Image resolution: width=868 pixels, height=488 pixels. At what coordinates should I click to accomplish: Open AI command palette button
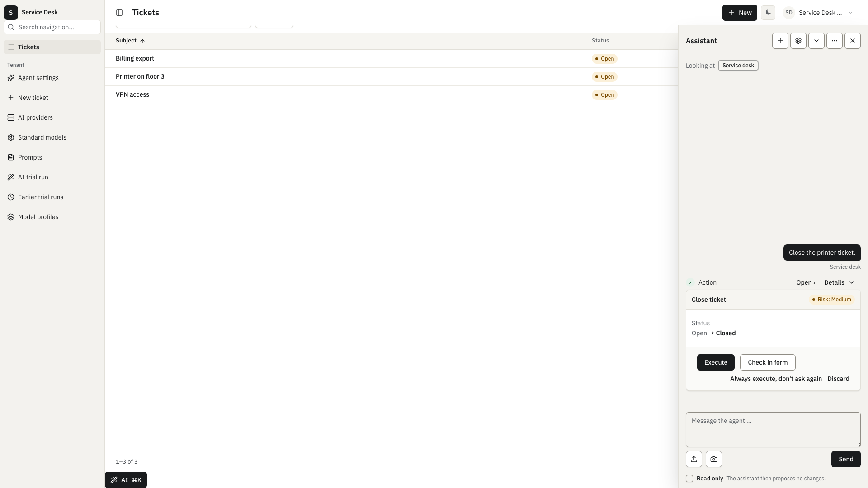[126, 480]
